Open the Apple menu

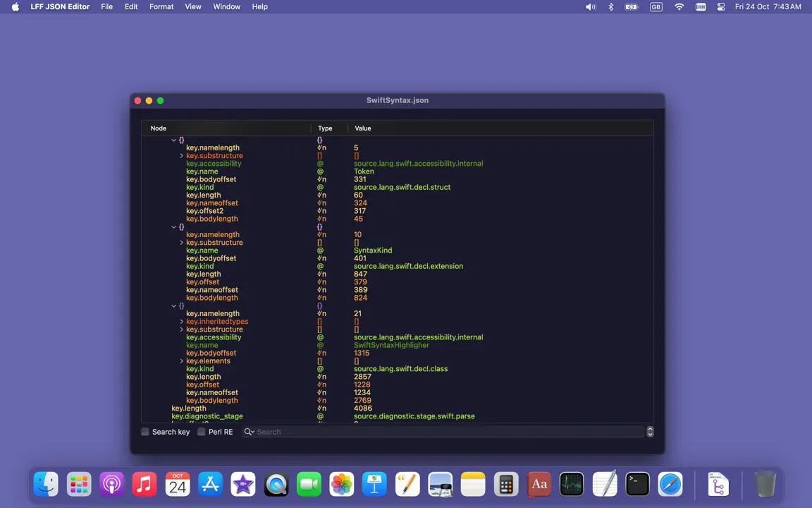click(16, 7)
